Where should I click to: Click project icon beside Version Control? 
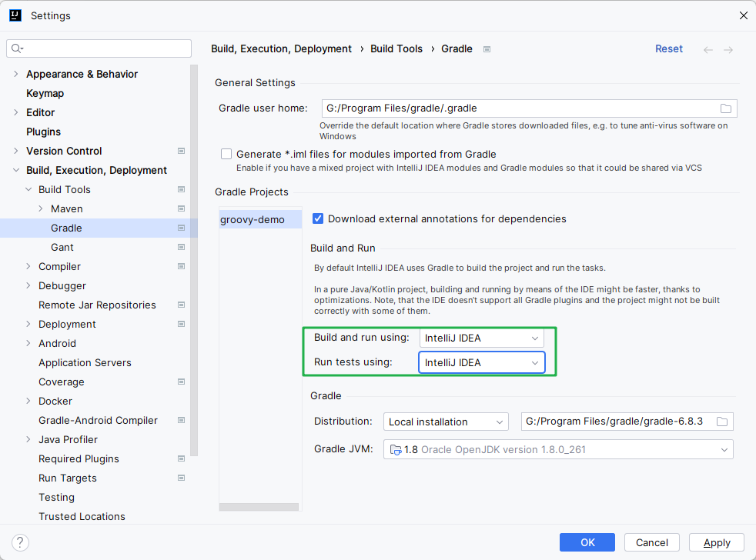[x=181, y=151]
